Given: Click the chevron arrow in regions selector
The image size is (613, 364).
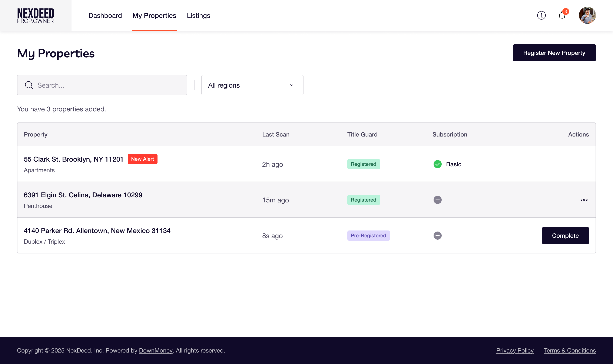Looking at the screenshot, I should pyautogui.click(x=291, y=85).
